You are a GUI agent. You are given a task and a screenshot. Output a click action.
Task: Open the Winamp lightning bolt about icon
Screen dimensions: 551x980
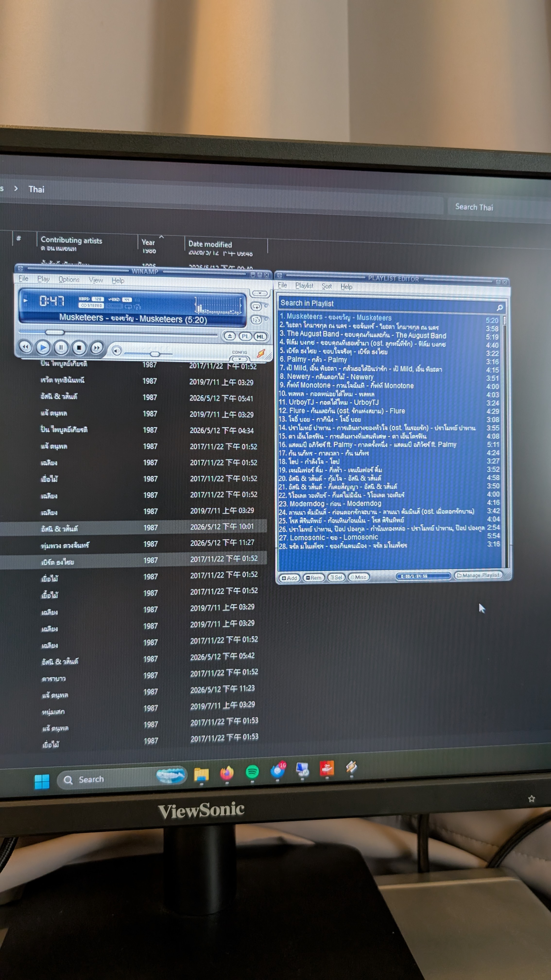click(261, 353)
